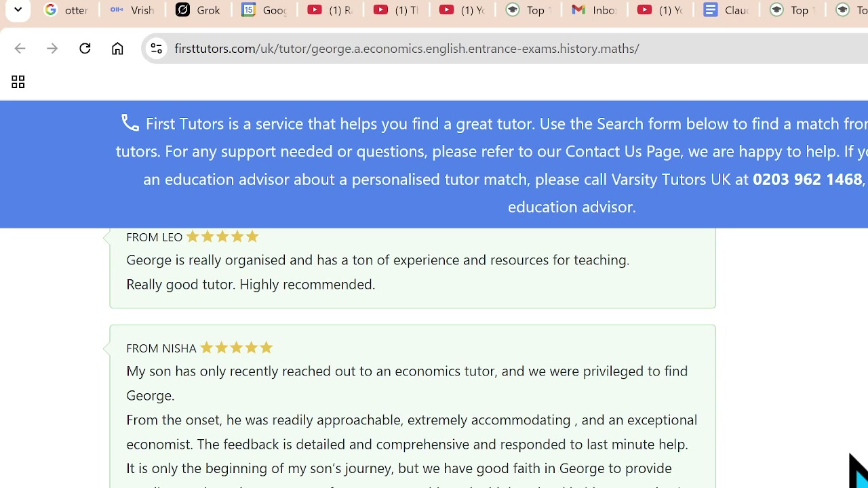Click 'Varsity Tutors UK' in the banner
The image size is (868, 488).
671,179
